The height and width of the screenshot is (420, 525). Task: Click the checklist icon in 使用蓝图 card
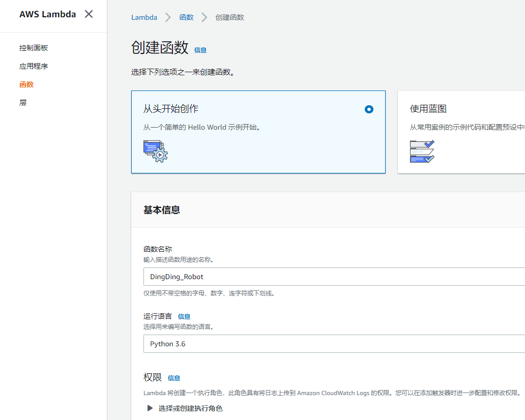pos(422,151)
